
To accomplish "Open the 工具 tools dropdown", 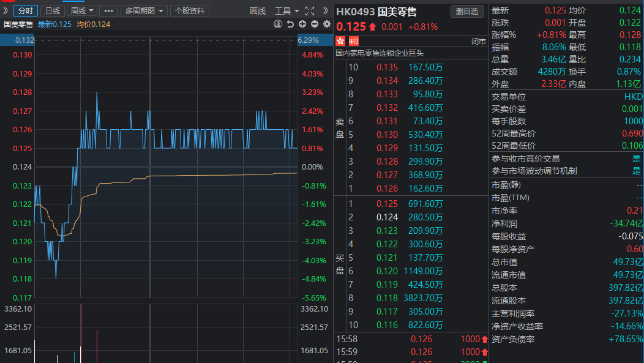I will coord(286,10).
